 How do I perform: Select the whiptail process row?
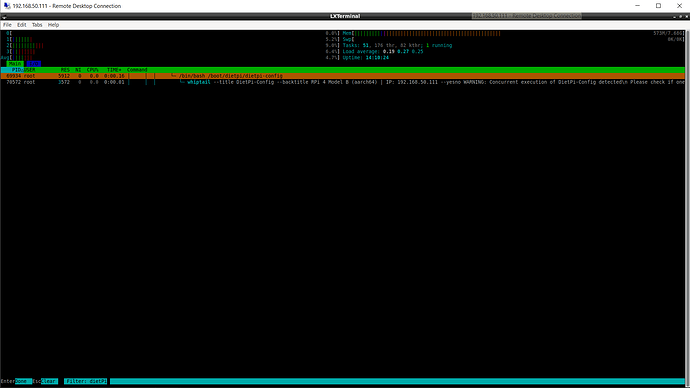tap(343, 82)
